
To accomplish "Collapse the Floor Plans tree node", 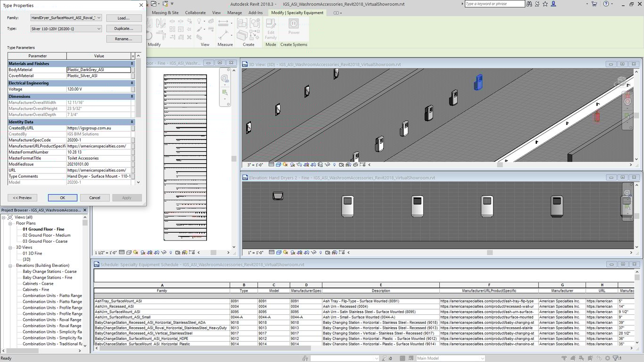I will 10,223.
